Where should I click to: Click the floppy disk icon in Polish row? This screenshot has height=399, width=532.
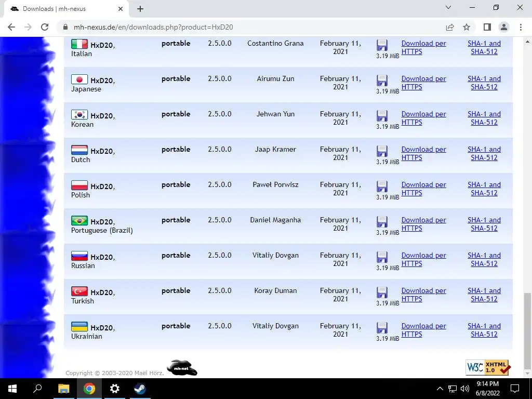[x=382, y=187]
